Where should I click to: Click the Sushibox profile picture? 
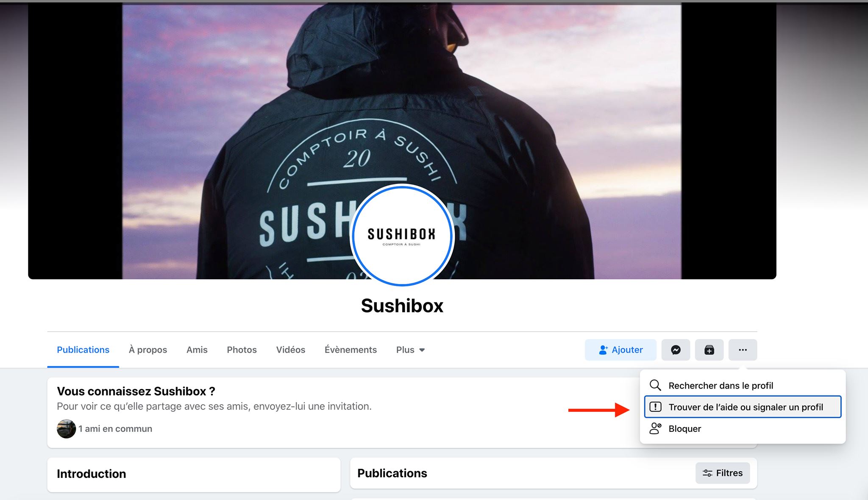402,236
